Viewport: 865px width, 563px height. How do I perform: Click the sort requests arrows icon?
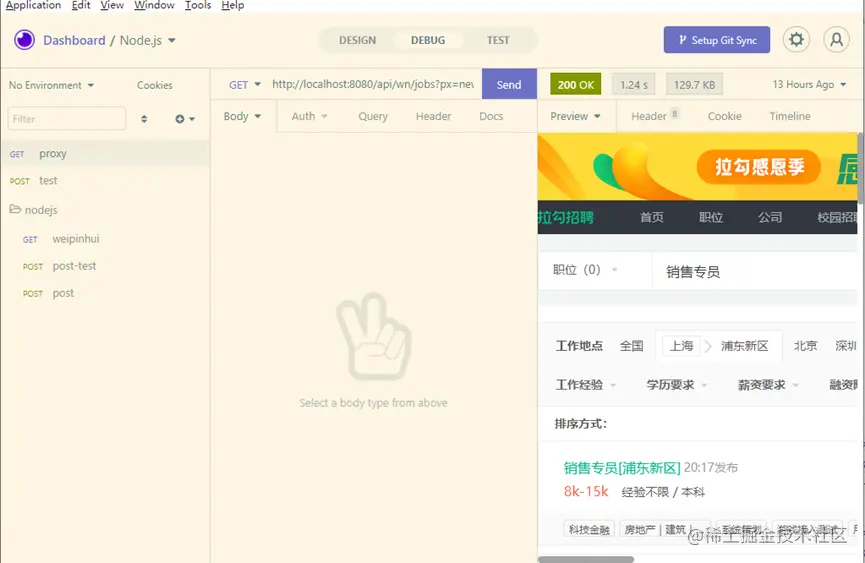click(x=144, y=119)
